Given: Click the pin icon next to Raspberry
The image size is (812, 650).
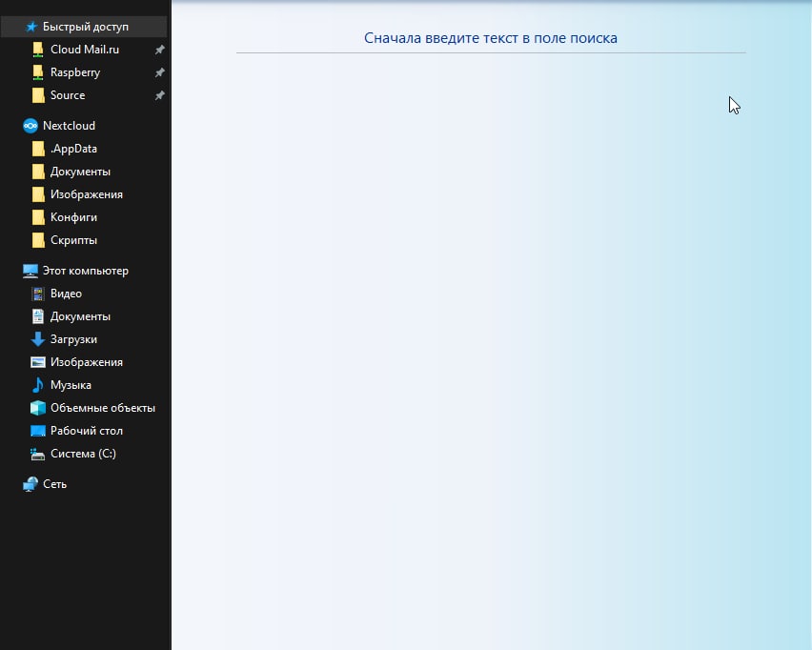Looking at the screenshot, I should pyautogui.click(x=159, y=72).
